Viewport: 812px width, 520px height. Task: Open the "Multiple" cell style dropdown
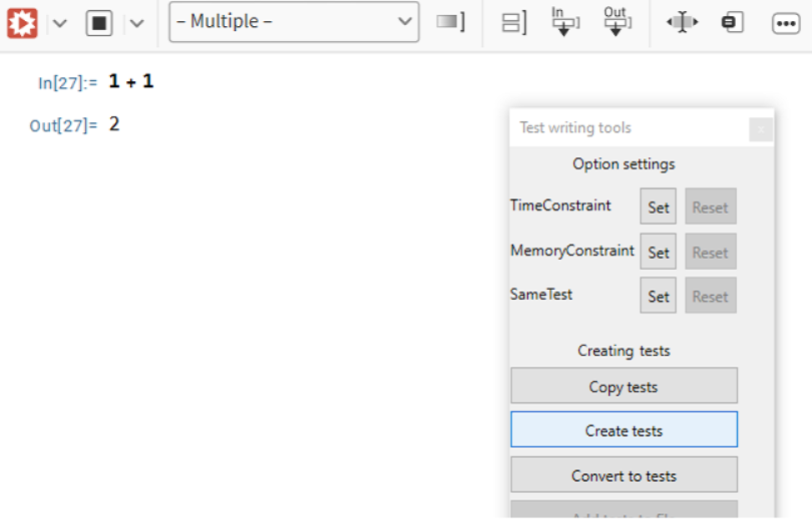tap(293, 22)
